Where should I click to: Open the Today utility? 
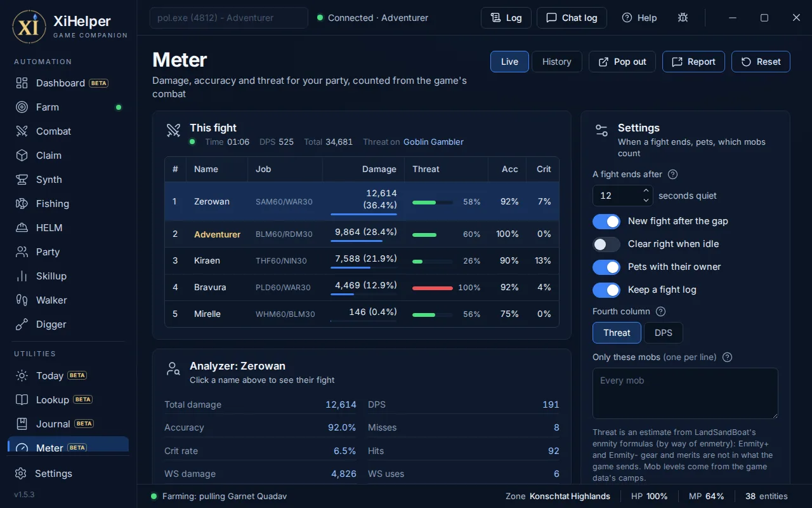click(68, 376)
